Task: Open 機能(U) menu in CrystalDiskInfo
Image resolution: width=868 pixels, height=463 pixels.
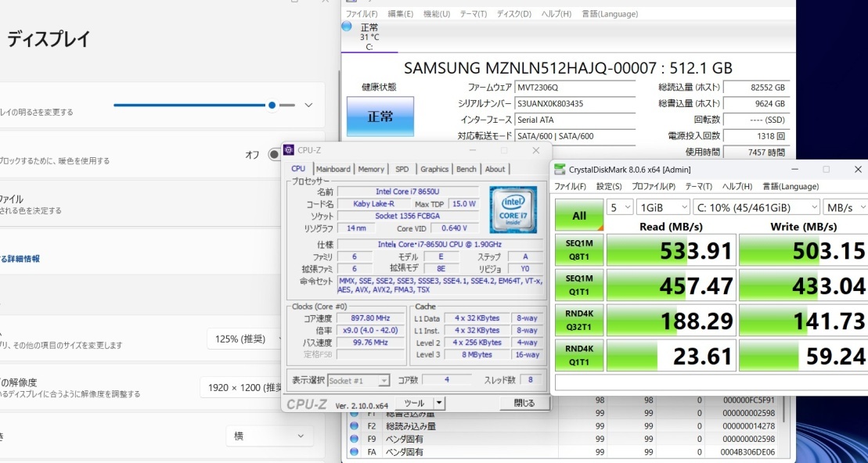Action: click(x=436, y=14)
